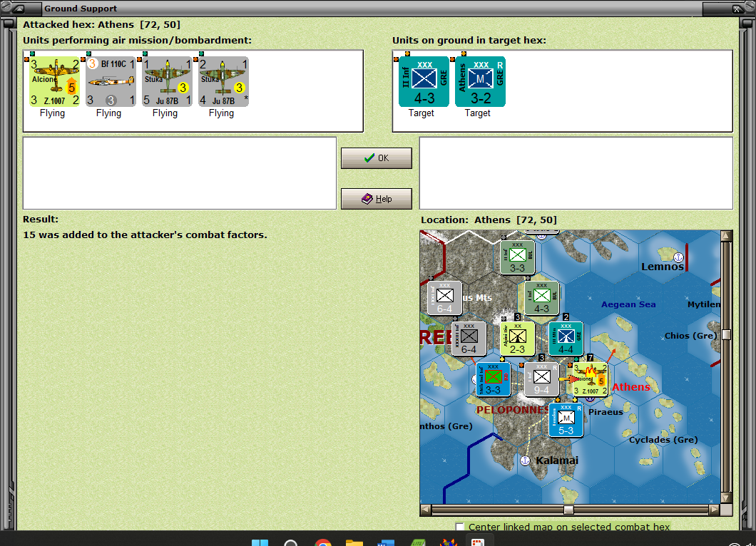Click the map horizontal scrollbar right arrow

715,510
